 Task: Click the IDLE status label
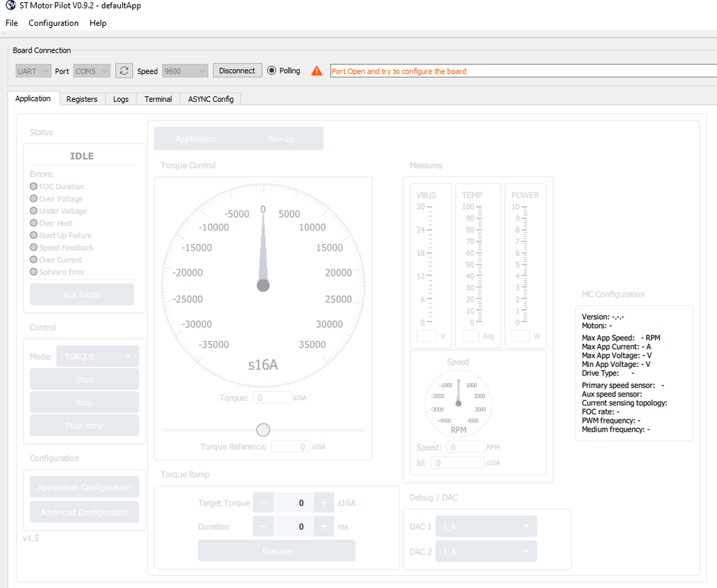[x=82, y=156]
